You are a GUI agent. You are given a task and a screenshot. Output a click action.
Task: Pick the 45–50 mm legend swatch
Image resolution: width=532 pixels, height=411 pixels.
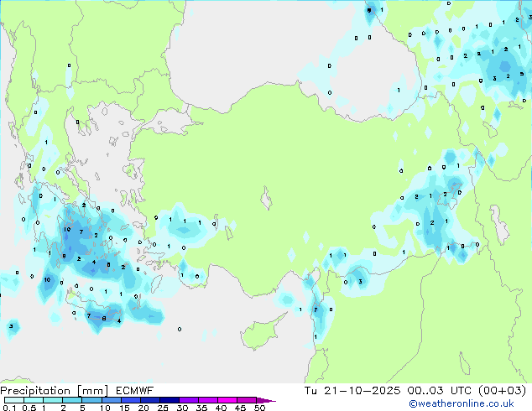[247, 400]
